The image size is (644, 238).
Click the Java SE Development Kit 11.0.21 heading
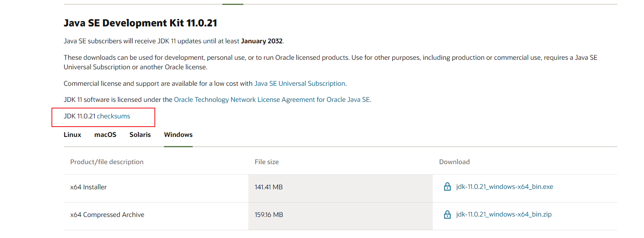[140, 23]
